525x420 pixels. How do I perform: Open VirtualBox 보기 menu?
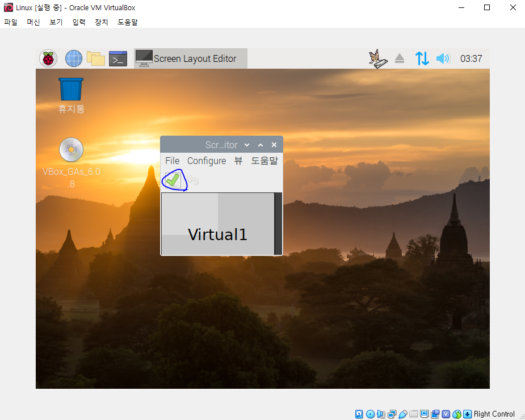[x=56, y=22]
